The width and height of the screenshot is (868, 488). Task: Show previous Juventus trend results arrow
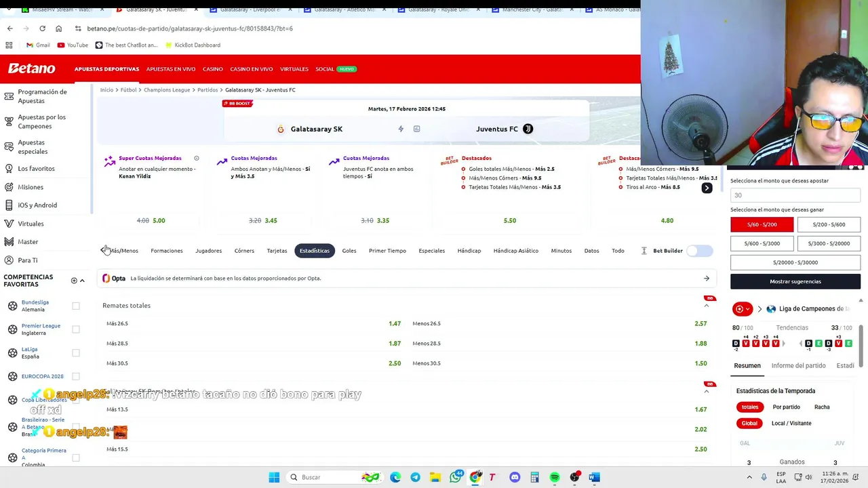801,344
